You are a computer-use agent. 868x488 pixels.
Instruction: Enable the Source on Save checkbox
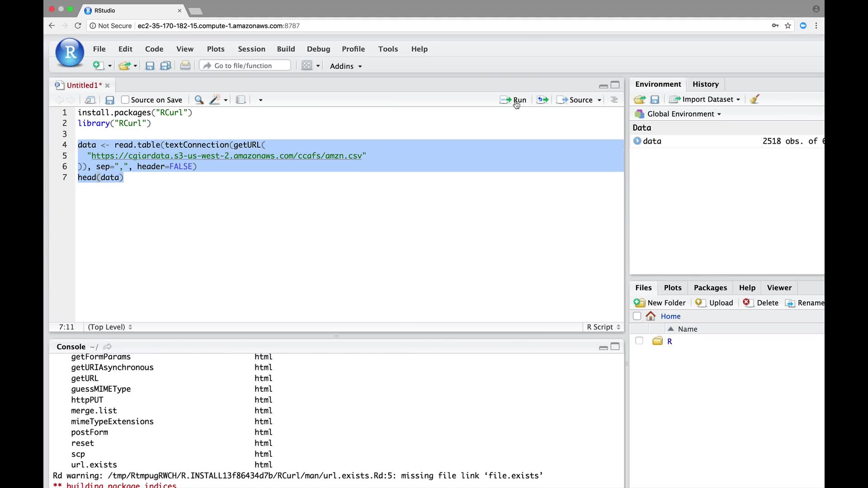click(x=125, y=100)
